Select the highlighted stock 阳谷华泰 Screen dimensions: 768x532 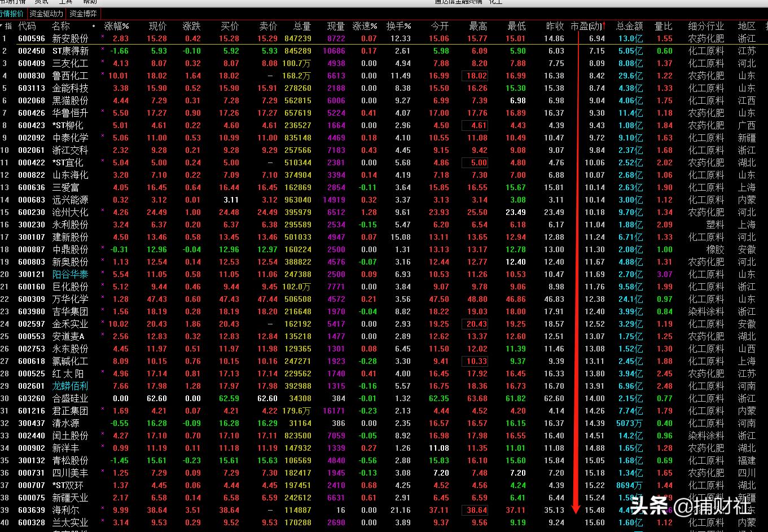click(70, 274)
